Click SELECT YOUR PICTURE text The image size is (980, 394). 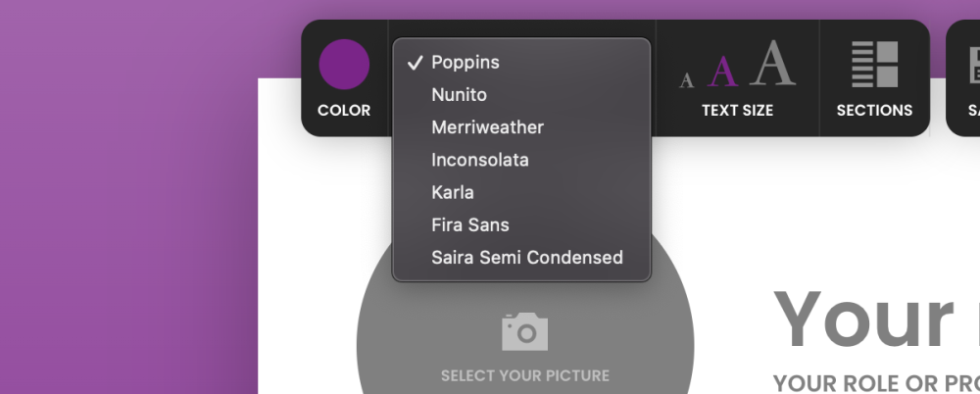pyautogui.click(x=525, y=375)
